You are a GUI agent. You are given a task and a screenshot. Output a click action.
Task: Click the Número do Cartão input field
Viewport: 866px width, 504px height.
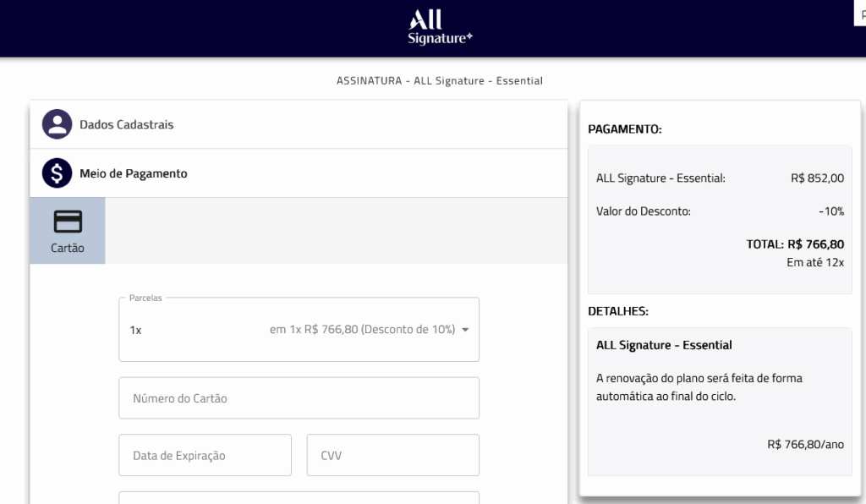299,397
